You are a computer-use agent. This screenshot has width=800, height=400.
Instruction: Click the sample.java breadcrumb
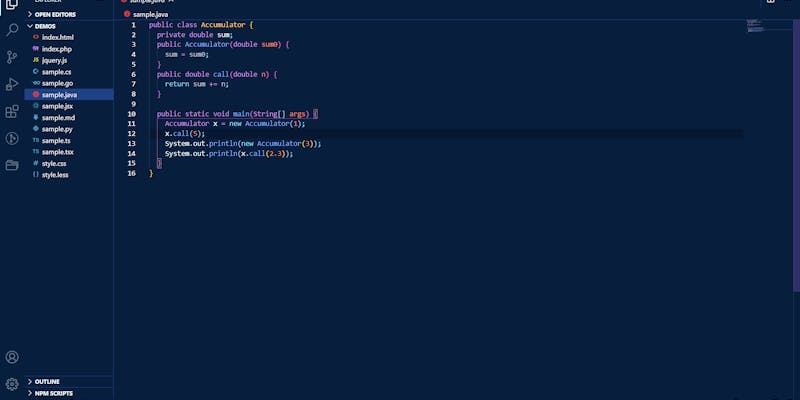[150, 14]
